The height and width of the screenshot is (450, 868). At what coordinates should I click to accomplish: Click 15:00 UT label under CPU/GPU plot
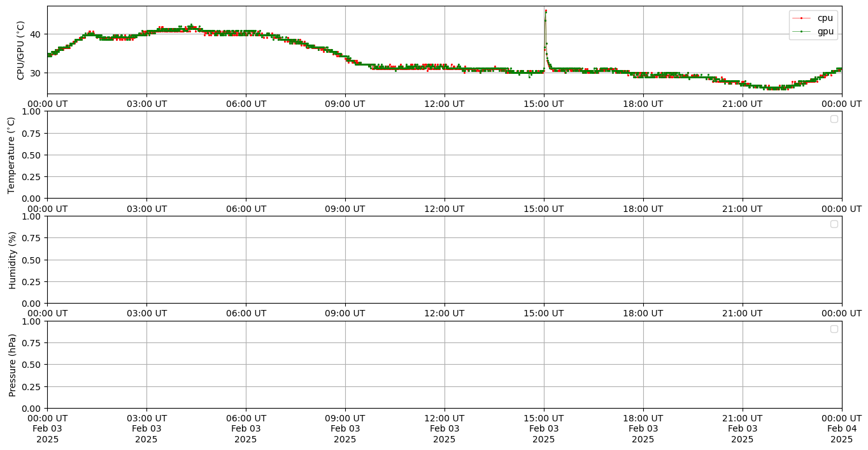click(544, 104)
